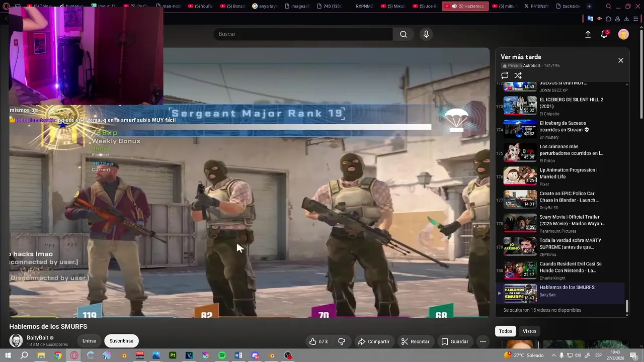The height and width of the screenshot is (362, 644).
Task: Select the Todos filter chip
Action: [506, 331]
